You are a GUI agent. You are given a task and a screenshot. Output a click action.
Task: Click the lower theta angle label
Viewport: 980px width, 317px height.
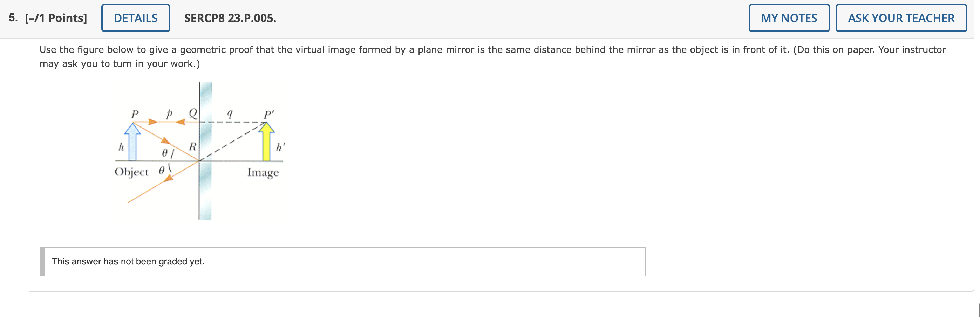point(161,170)
